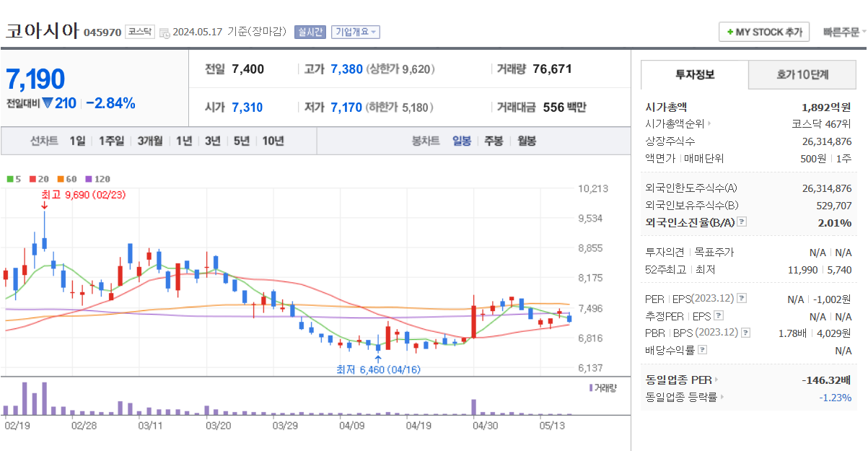Select 일봉 candlestick chart
The width and height of the screenshot is (868, 451).
coord(462,141)
